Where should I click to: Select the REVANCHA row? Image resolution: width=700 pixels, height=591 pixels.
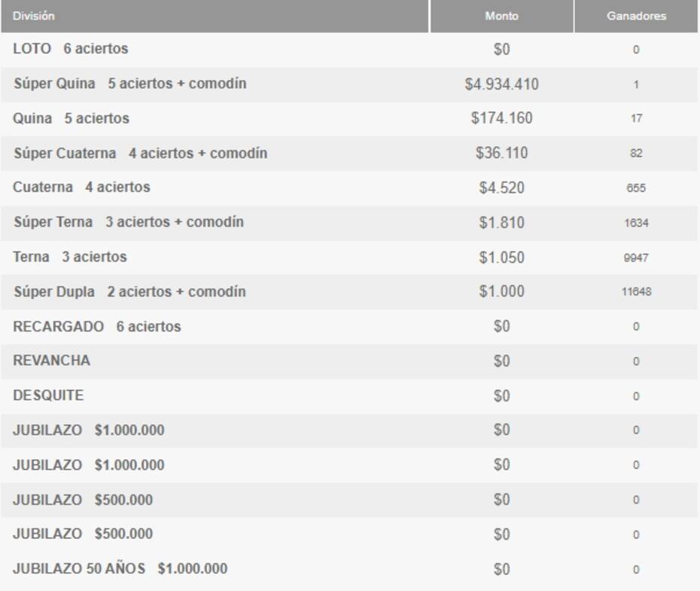(349, 361)
